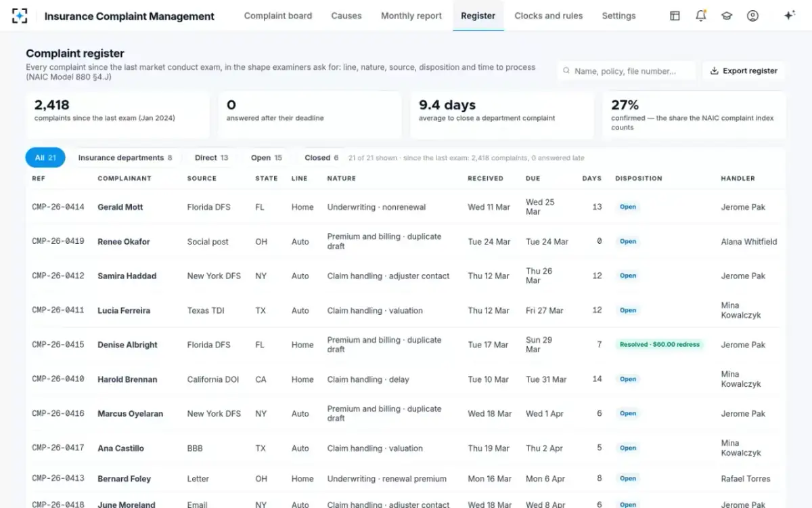The image size is (812, 508).
Task: Click reference CMP-26-0410
Action: pyautogui.click(x=58, y=379)
